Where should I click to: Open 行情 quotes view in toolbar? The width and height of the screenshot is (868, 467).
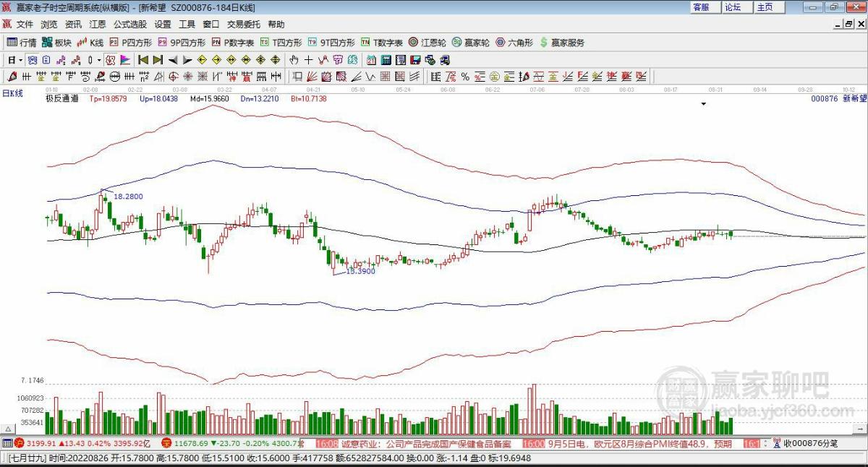(22, 43)
